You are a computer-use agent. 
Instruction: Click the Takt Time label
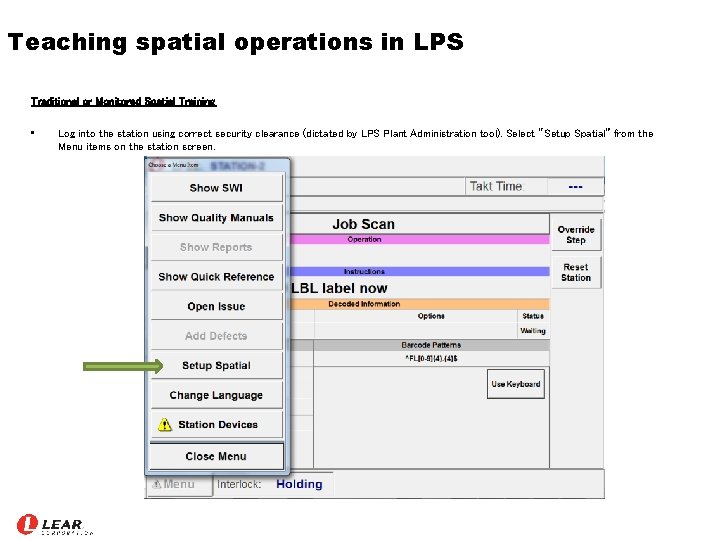(495, 186)
